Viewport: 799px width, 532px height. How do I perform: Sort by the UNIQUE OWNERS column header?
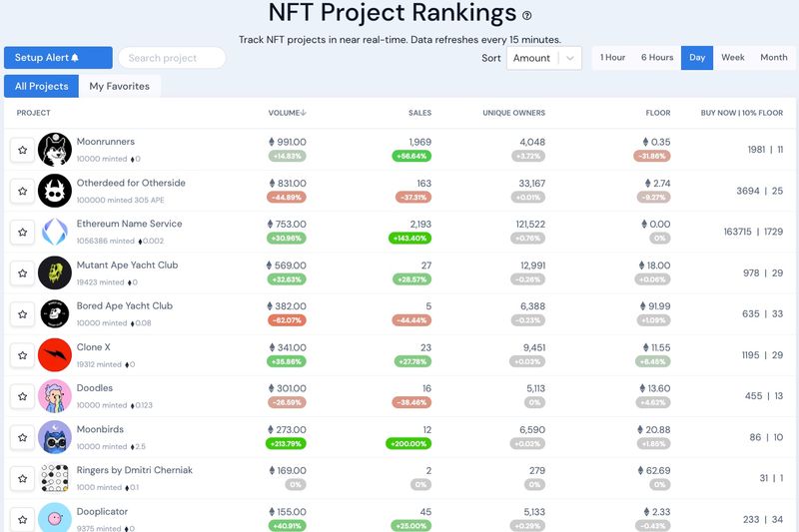513,113
